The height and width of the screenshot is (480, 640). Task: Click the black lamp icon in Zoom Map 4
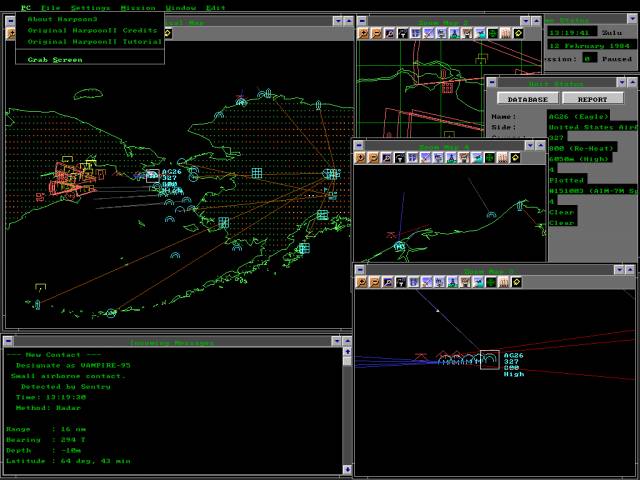[x=400, y=158]
